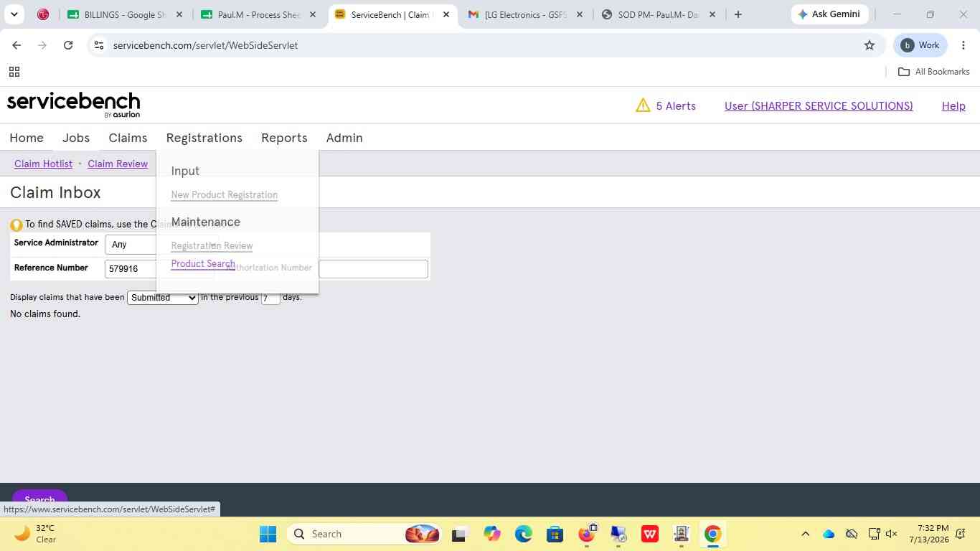The height and width of the screenshot is (551, 980).
Task: Click the Authorization Number text field
Action: point(373,269)
